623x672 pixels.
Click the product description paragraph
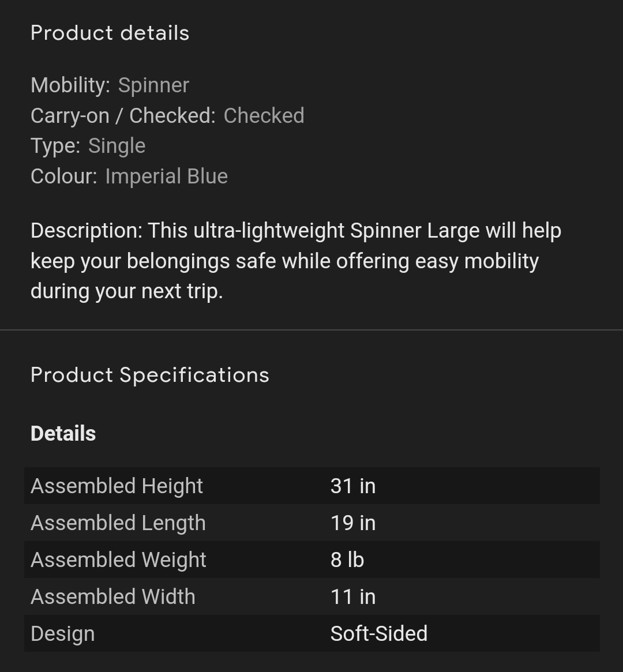[x=295, y=261]
